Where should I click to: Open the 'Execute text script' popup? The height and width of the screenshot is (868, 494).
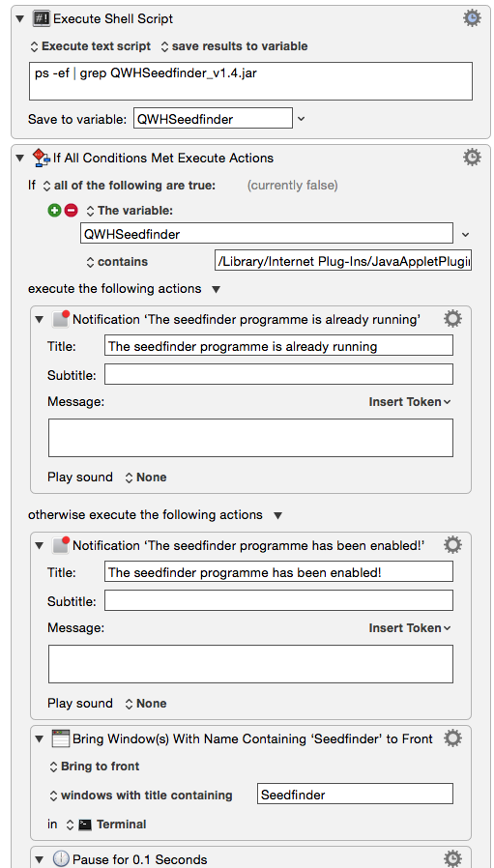coord(90,46)
